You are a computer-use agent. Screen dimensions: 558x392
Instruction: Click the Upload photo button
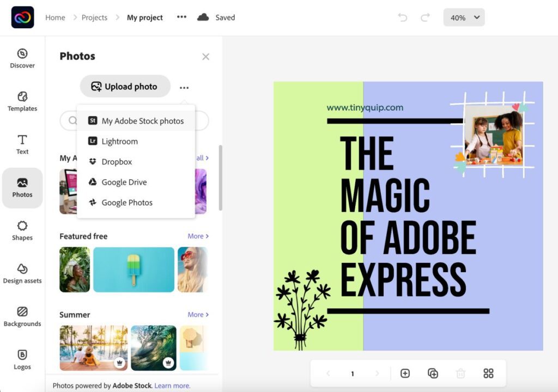click(x=125, y=87)
